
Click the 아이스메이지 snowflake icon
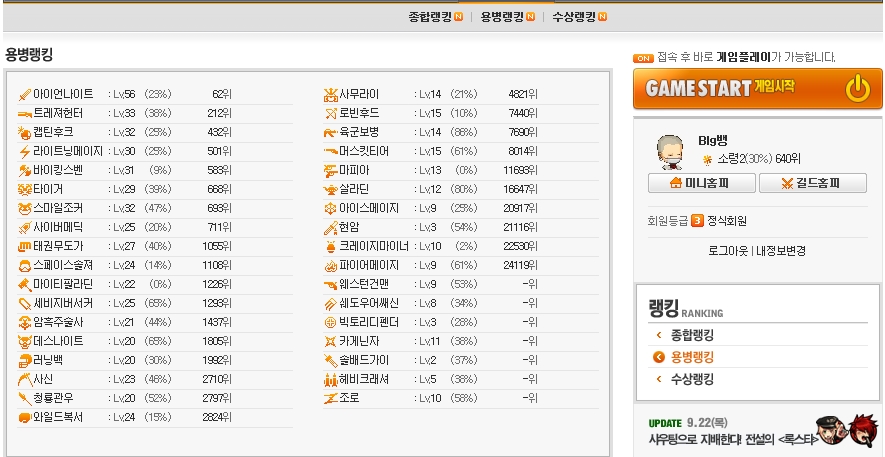(330, 209)
